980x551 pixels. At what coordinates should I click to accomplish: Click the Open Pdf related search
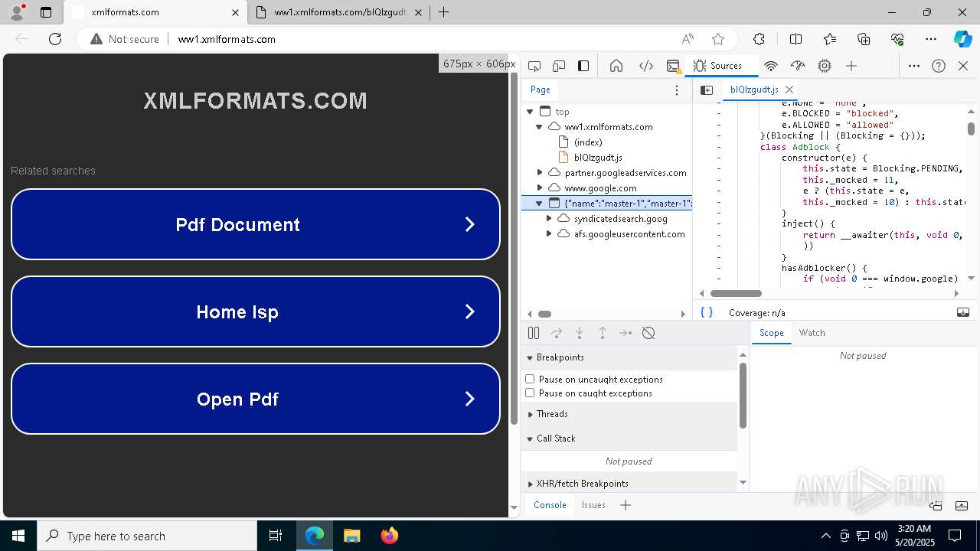256,399
